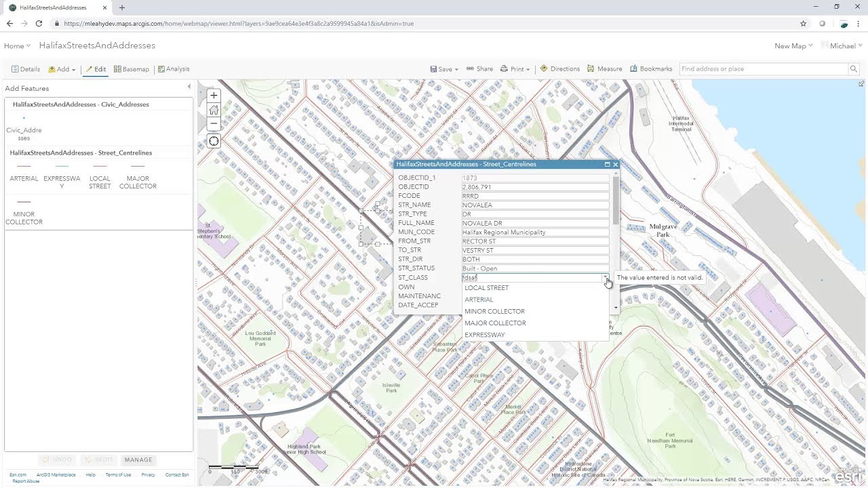Viewport: 868px width, 488px height.
Task: Choose ARTERIAL from the list
Action: click(535, 300)
